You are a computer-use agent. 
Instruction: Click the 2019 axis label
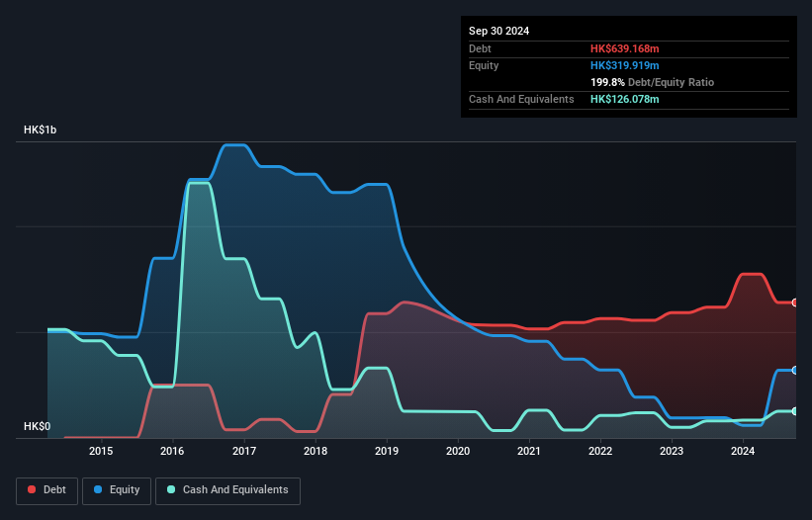[387, 451]
